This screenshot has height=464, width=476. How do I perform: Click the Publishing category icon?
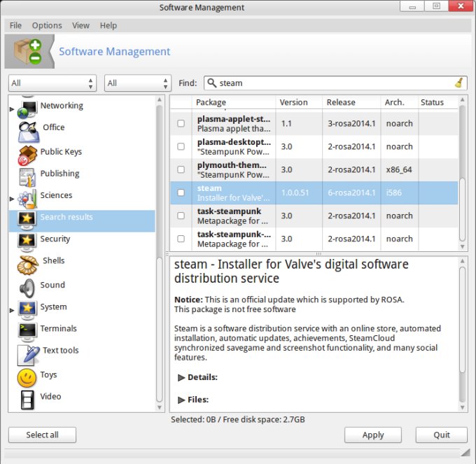[27, 177]
